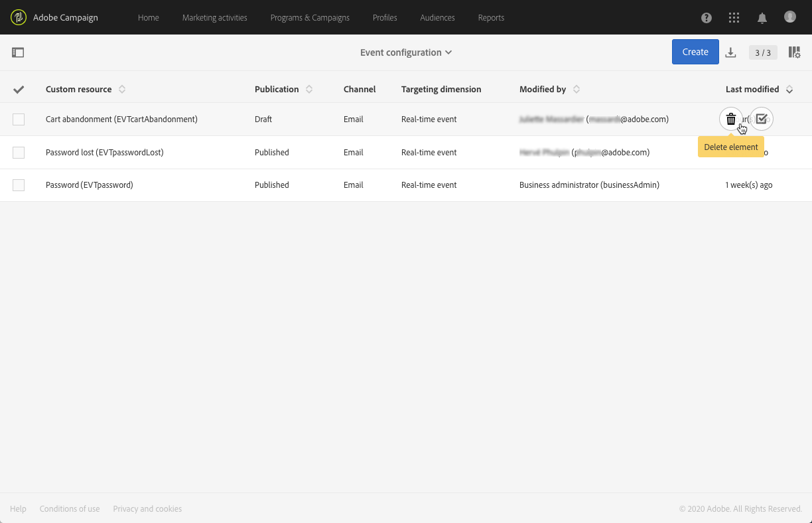Screen dimensions: 812x523
Task: Open the apps grid switcher icon
Action: 734,18
